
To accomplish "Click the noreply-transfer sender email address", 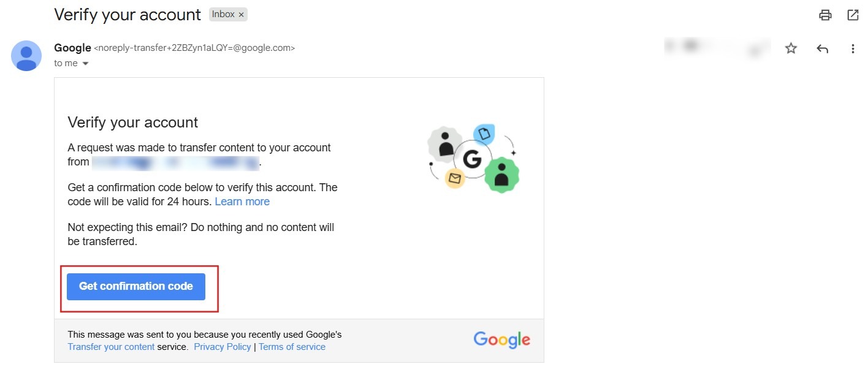I will coord(194,48).
